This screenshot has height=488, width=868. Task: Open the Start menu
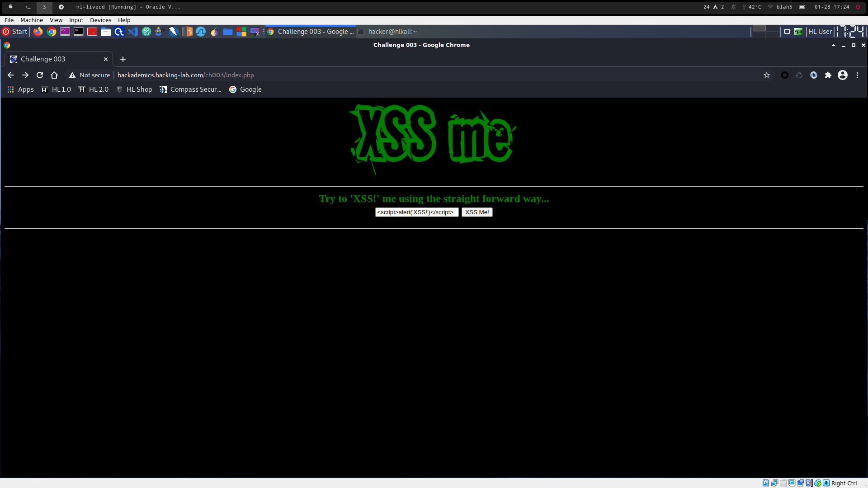coord(15,32)
